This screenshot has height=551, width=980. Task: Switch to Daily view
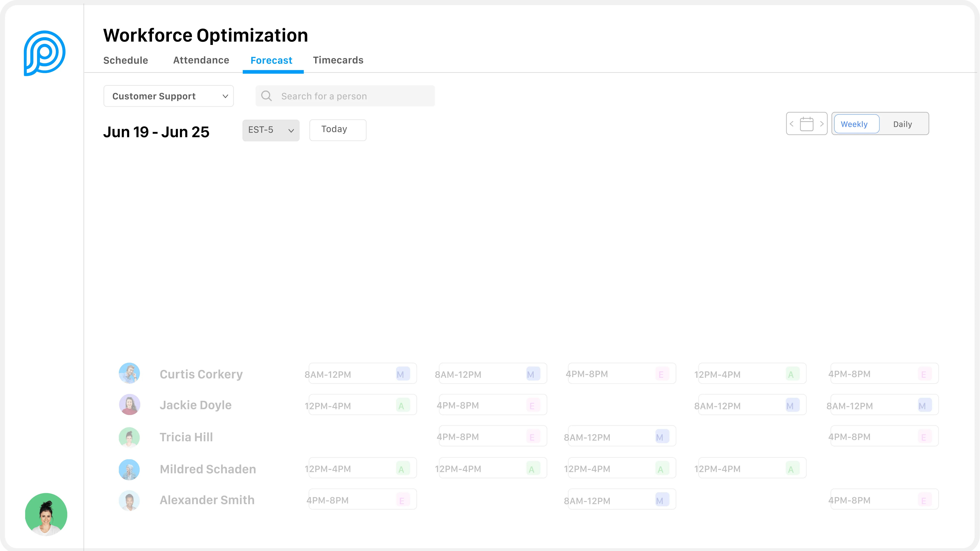(902, 124)
